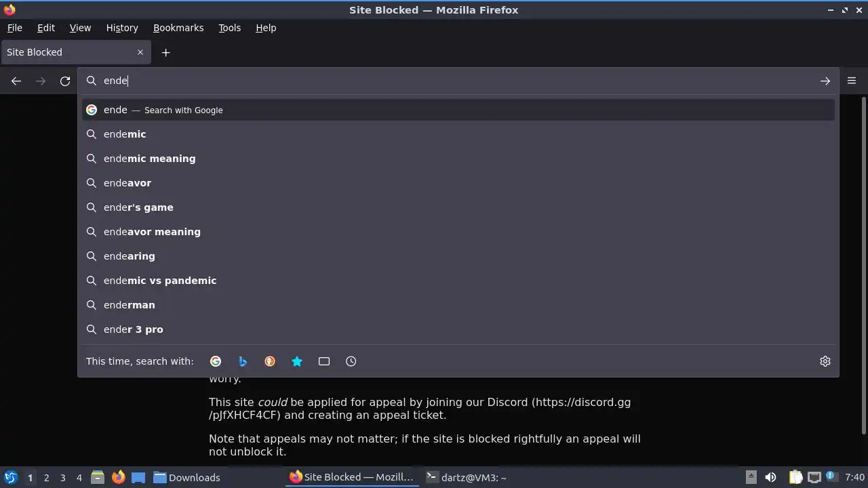Viewport: 868px width, 488px height.
Task: Open the Bookmarks menu
Action: pyautogui.click(x=178, y=28)
